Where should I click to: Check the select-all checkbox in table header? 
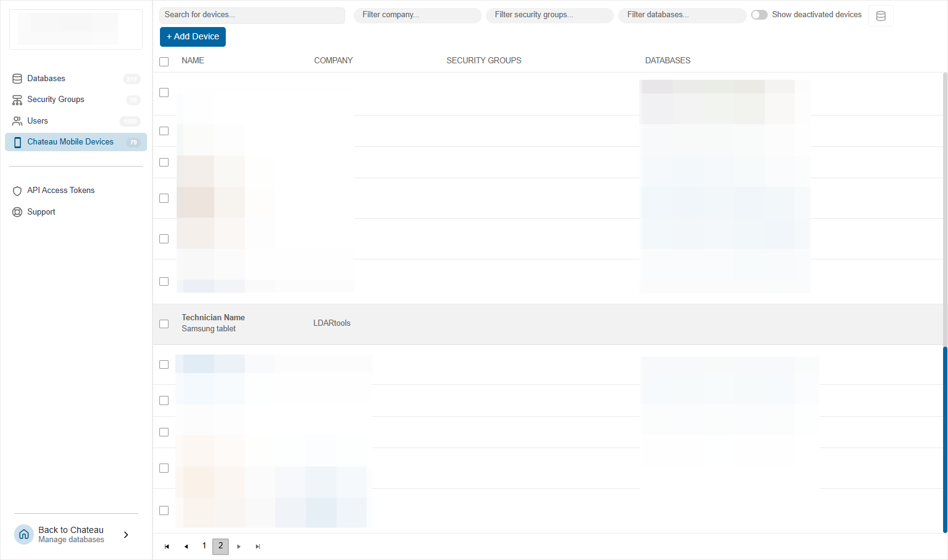point(164,61)
